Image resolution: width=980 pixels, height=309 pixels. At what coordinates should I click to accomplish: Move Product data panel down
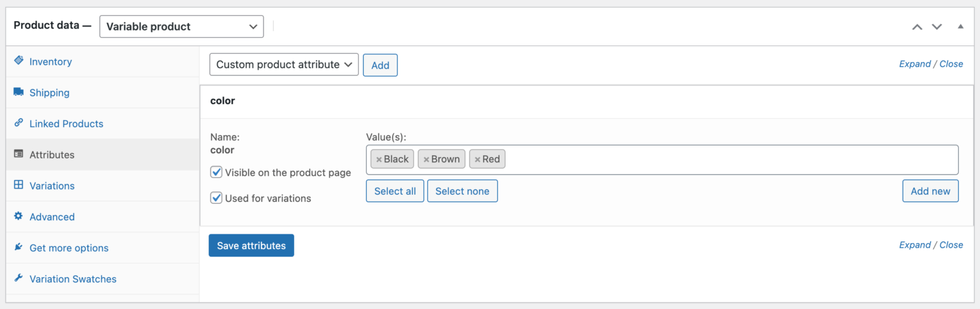click(937, 26)
